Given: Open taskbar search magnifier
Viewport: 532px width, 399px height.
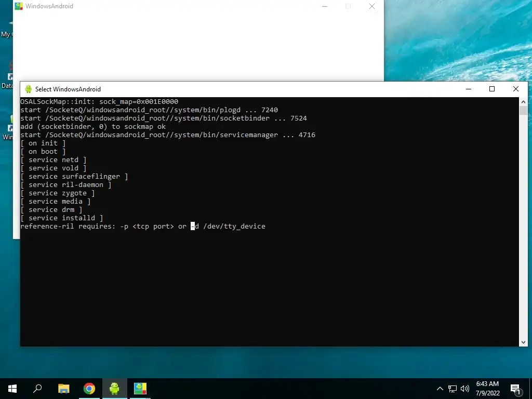Looking at the screenshot, I should point(37,389).
